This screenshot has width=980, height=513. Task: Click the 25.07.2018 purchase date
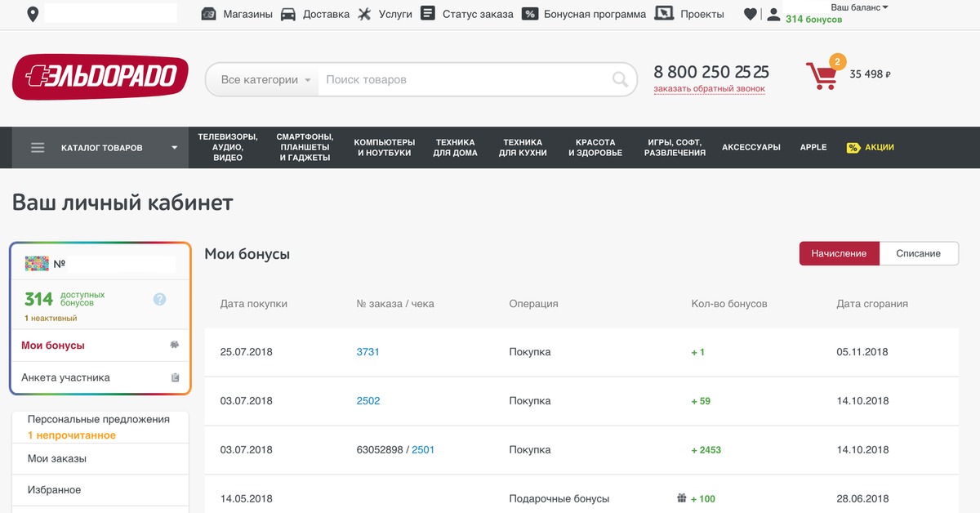(x=247, y=352)
